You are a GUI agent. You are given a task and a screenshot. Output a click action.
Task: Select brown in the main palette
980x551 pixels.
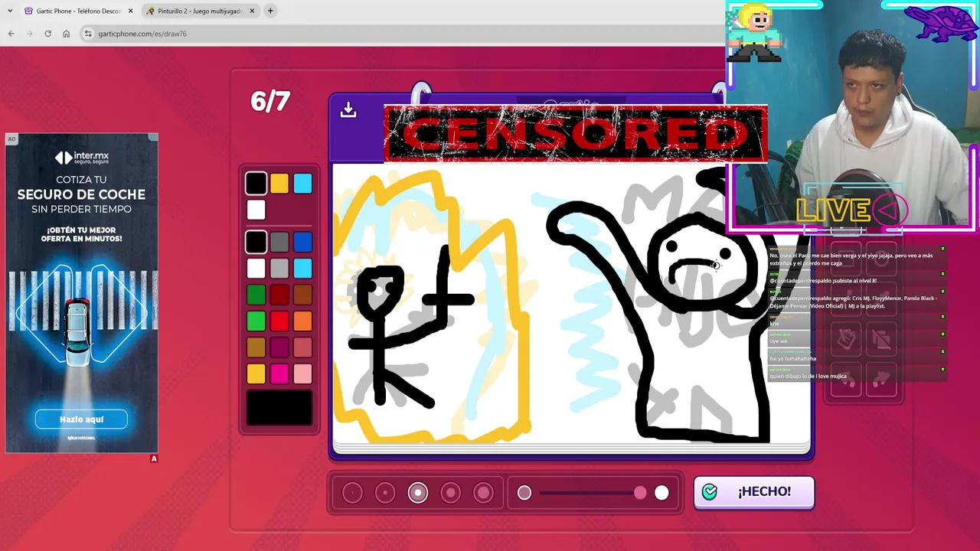click(302, 295)
